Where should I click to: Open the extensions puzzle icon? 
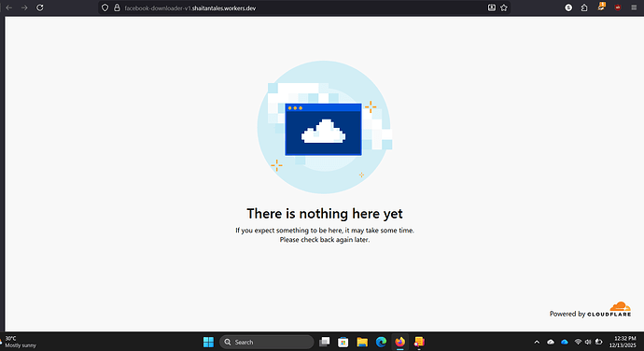584,7
